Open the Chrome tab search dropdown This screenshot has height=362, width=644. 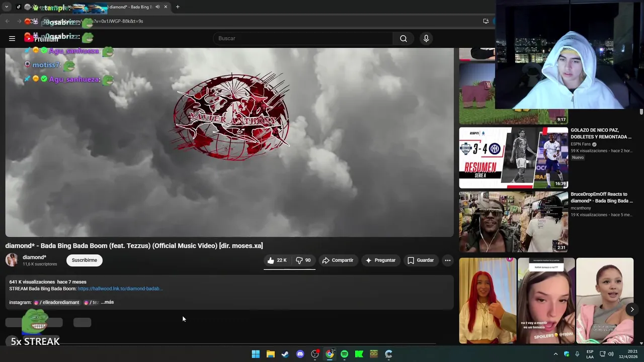[x=7, y=7]
